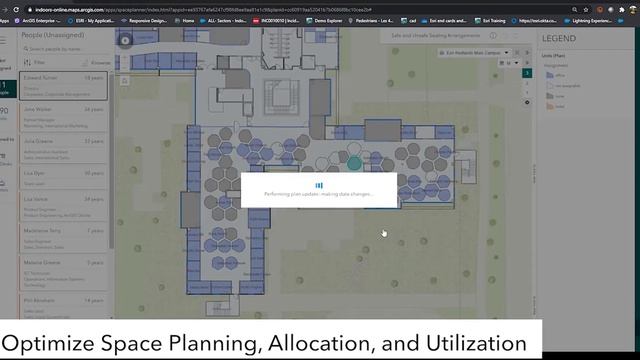The image size is (640, 360).
Task: Click the orange hotel legend swatch
Action: pyautogui.click(x=550, y=106)
